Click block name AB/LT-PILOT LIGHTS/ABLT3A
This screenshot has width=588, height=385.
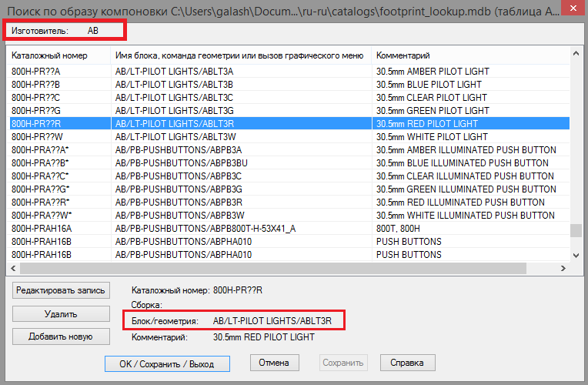pos(174,72)
